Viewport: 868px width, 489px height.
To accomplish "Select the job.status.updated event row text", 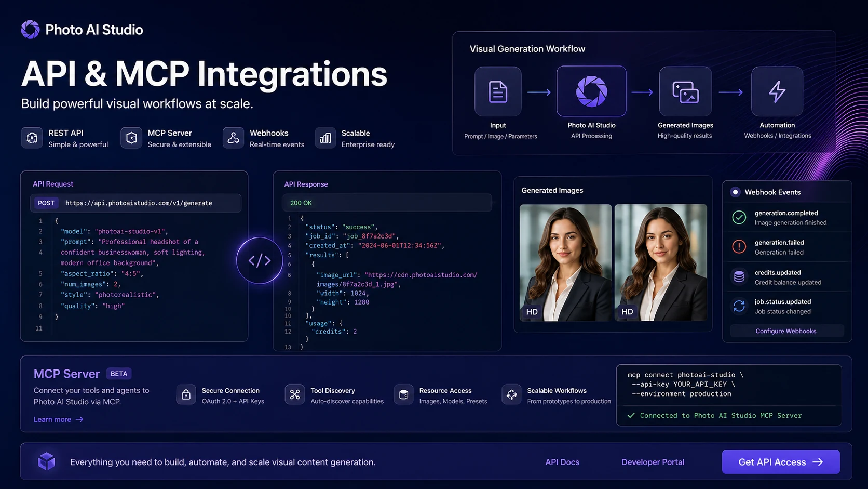I will click(783, 307).
